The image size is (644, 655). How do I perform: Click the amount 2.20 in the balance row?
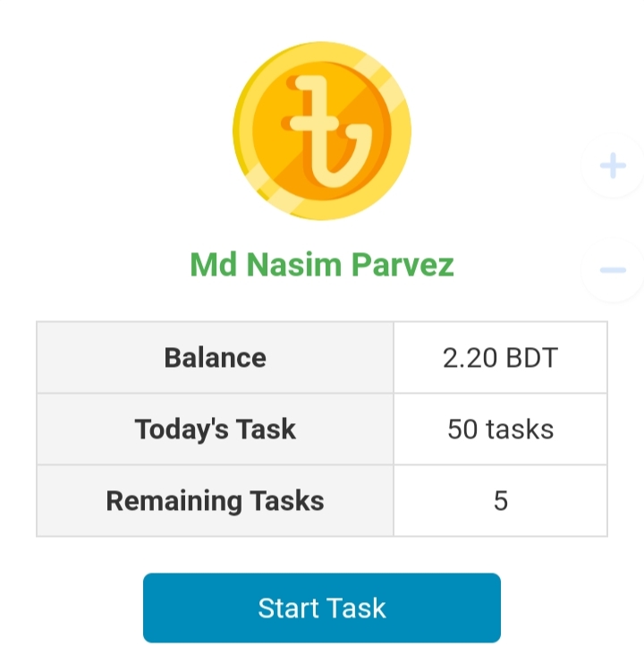pos(470,358)
